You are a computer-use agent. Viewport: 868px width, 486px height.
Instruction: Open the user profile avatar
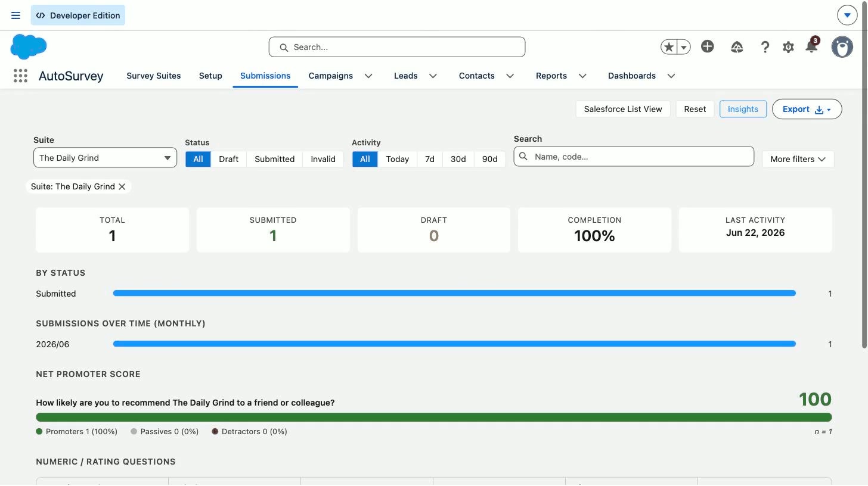click(842, 46)
